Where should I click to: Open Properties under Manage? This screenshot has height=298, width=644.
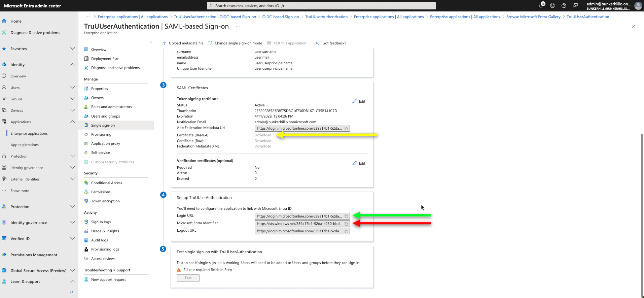(99, 89)
